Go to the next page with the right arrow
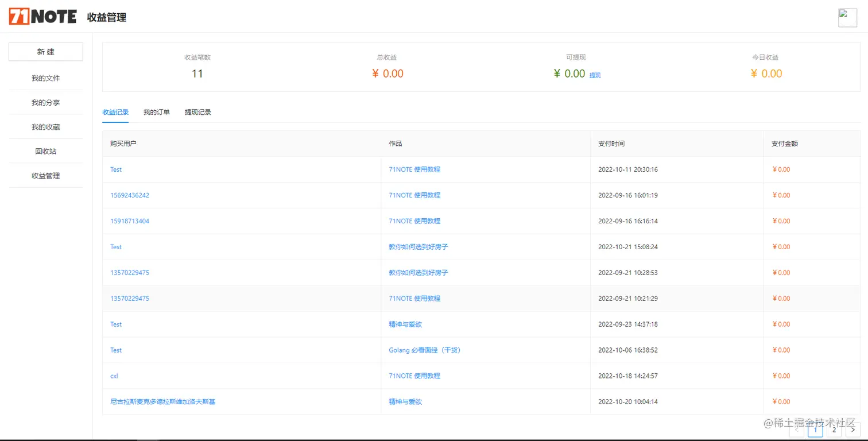This screenshot has width=868, height=441. click(853, 430)
